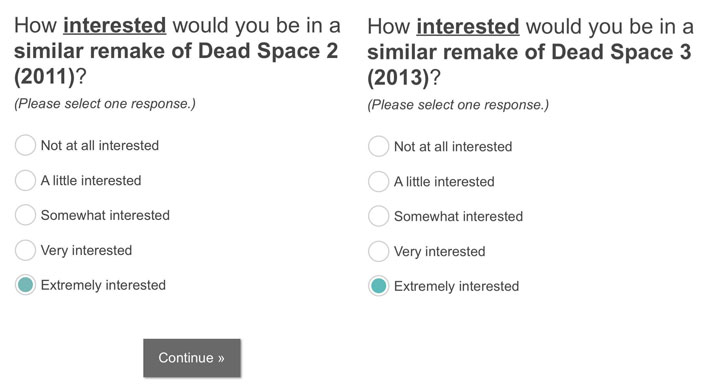Viewport: 720px width, 386px height.
Task: Click 'Extremely interested' label text under Dead Space 3
Action: [x=456, y=286]
